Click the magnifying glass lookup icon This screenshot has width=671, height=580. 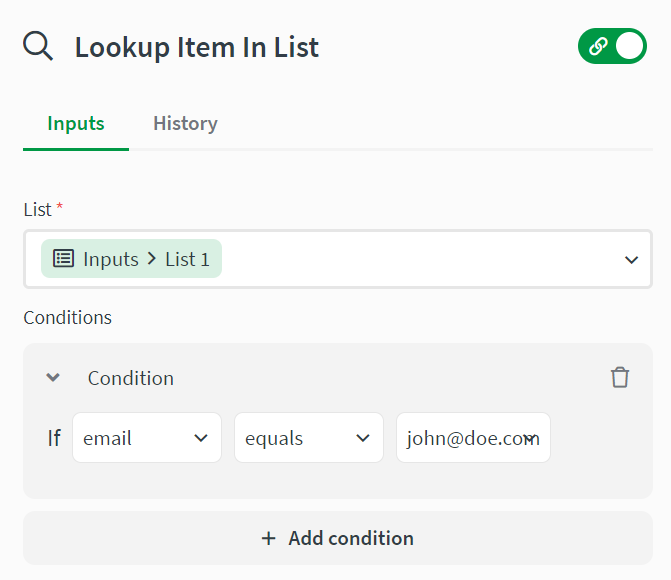(38, 46)
